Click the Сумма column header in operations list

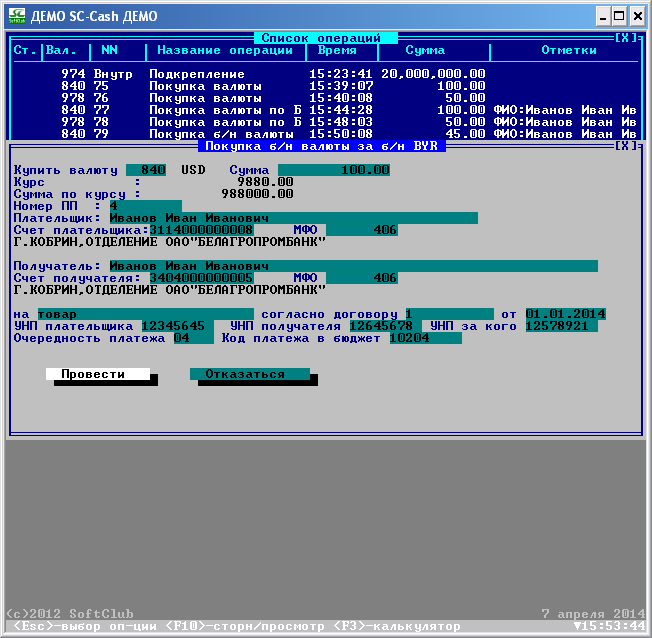click(425, 50)
